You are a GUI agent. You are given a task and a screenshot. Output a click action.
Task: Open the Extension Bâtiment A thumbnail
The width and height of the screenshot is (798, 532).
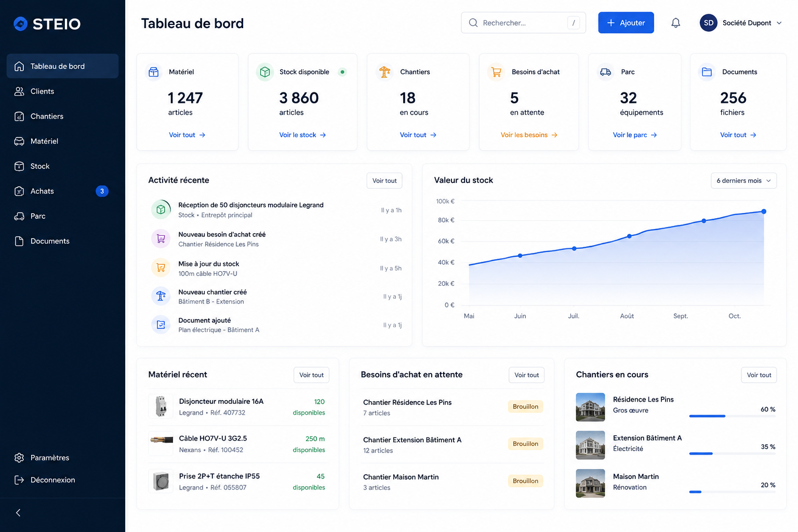tap(590, 445)
